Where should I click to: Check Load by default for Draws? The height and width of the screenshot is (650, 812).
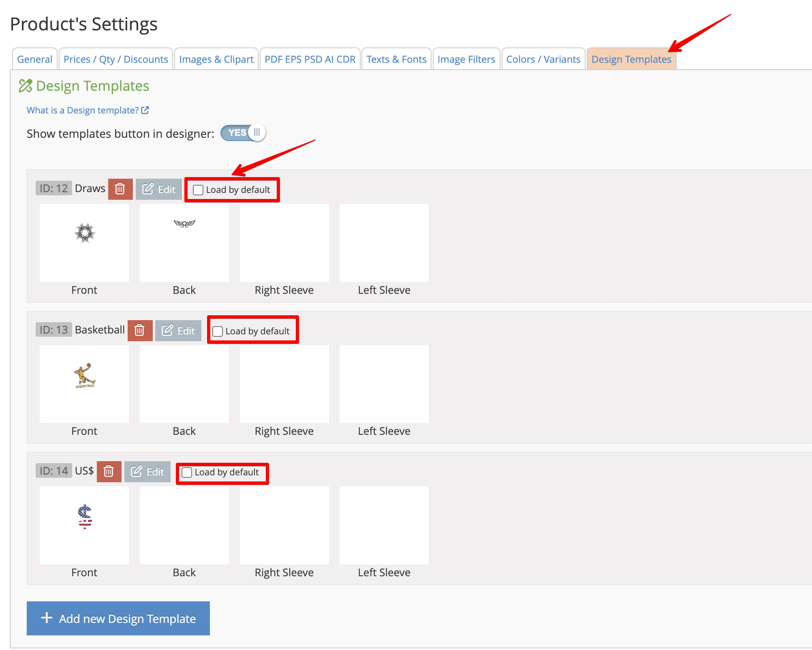(x=198, y=190)
